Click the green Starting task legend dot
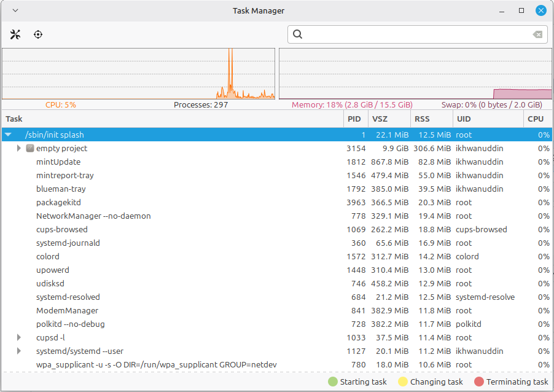This screenshot has height=392, width=554. pyautogui.click(x=333, y=382)
